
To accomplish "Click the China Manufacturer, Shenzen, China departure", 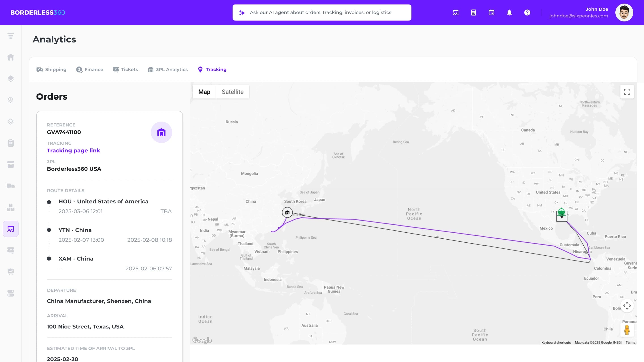I will coord(99,301).
